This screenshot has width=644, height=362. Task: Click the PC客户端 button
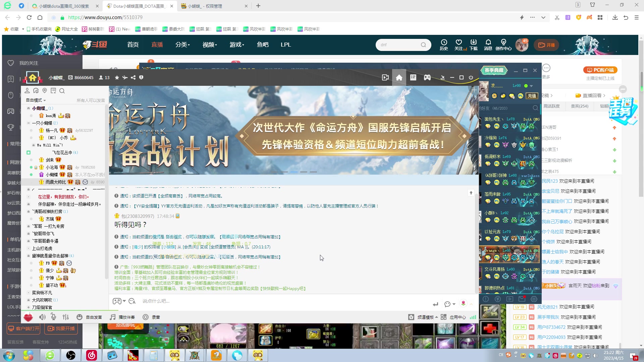coord(600,70)
